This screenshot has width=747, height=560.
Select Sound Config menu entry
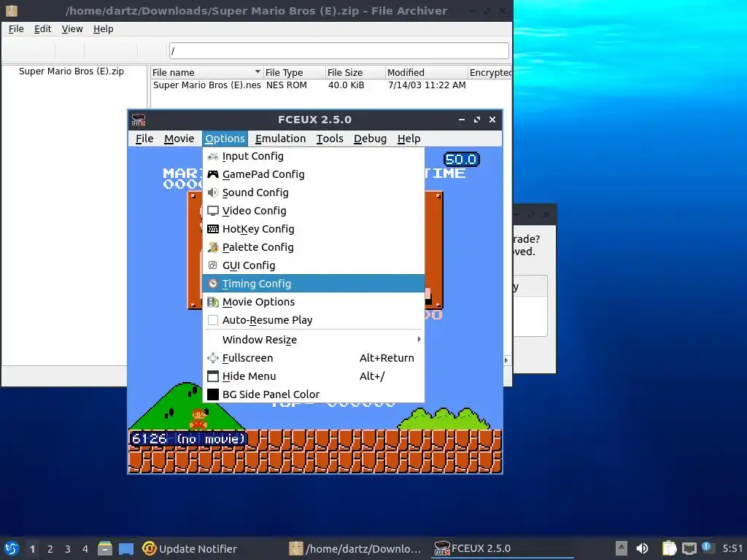(x=314, y=192)
